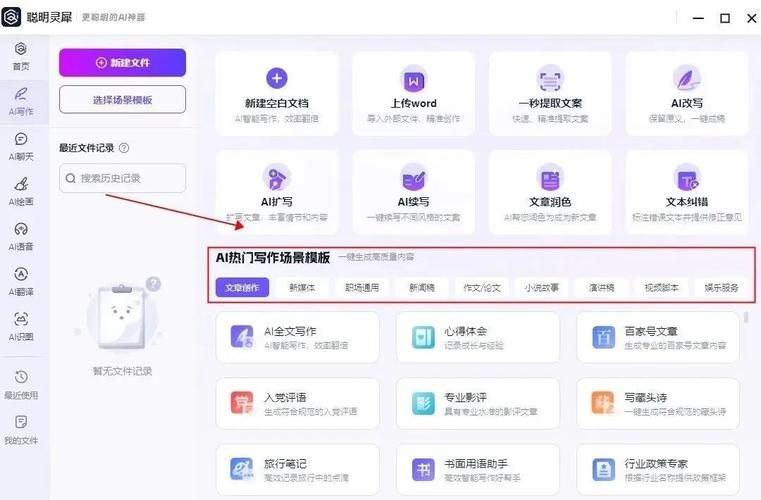Screen dimensions: 761x500
Task: Click the 新建文件 button
Action: point(122,63)
